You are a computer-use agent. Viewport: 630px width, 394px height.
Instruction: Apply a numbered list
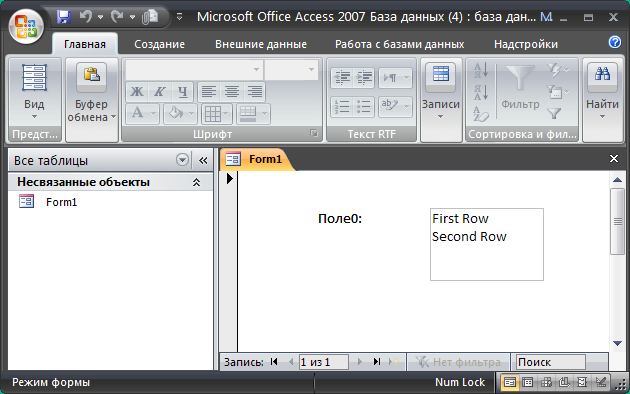point(342,107)
